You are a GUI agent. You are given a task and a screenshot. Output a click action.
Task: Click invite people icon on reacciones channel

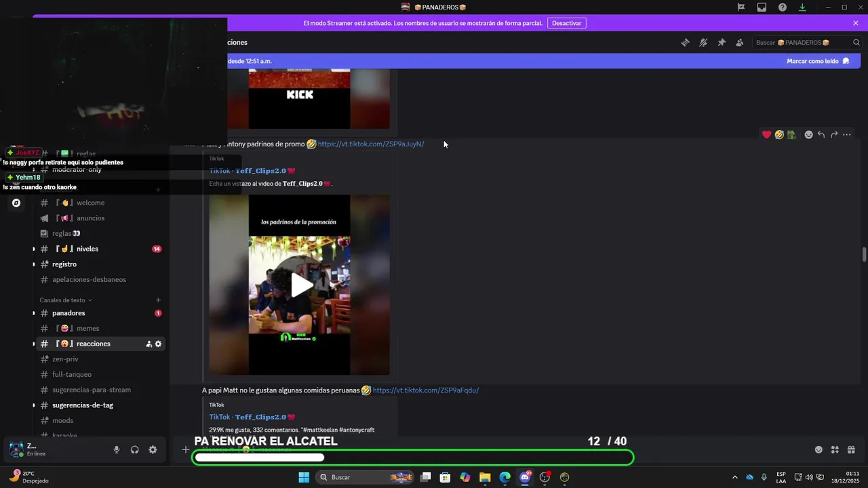point(149,344)
